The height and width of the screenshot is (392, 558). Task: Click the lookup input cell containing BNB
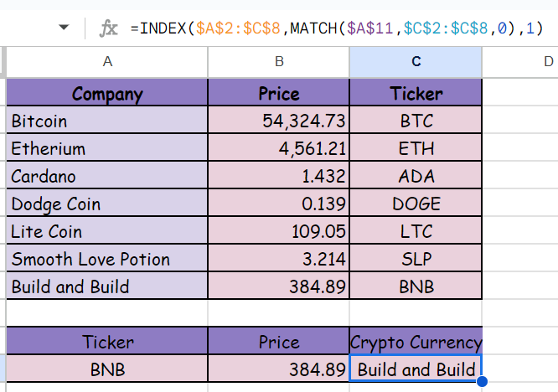[x=107, y=369]
